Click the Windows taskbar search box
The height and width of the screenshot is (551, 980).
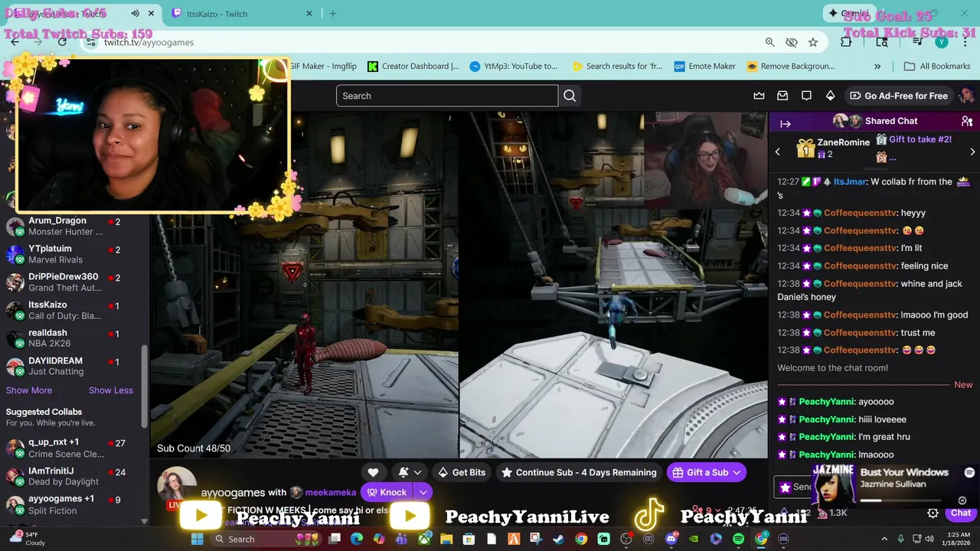[266, 540]
